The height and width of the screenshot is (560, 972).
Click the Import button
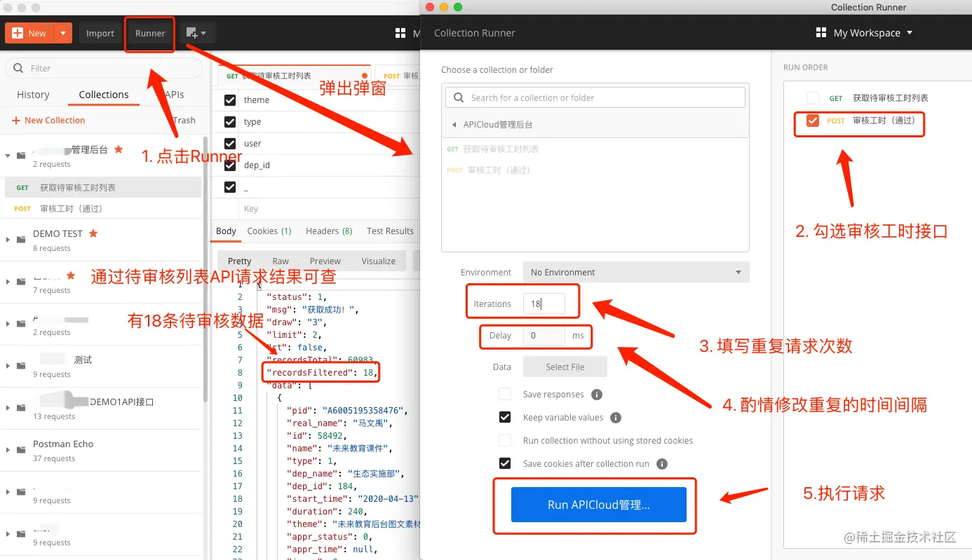(100, 33)
